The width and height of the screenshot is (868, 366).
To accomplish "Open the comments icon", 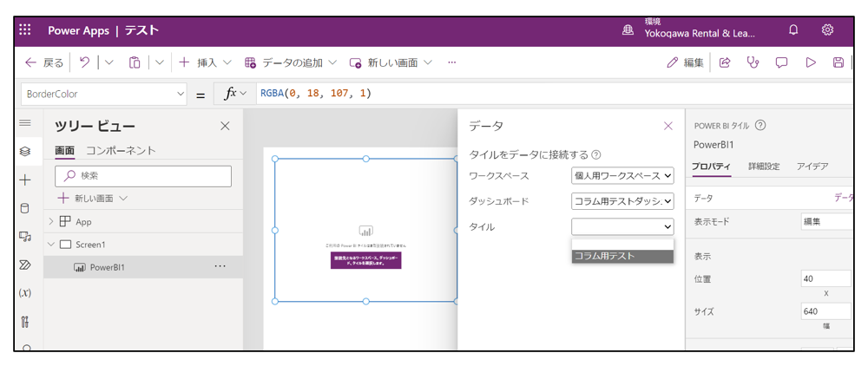I will tap(782, 62).
